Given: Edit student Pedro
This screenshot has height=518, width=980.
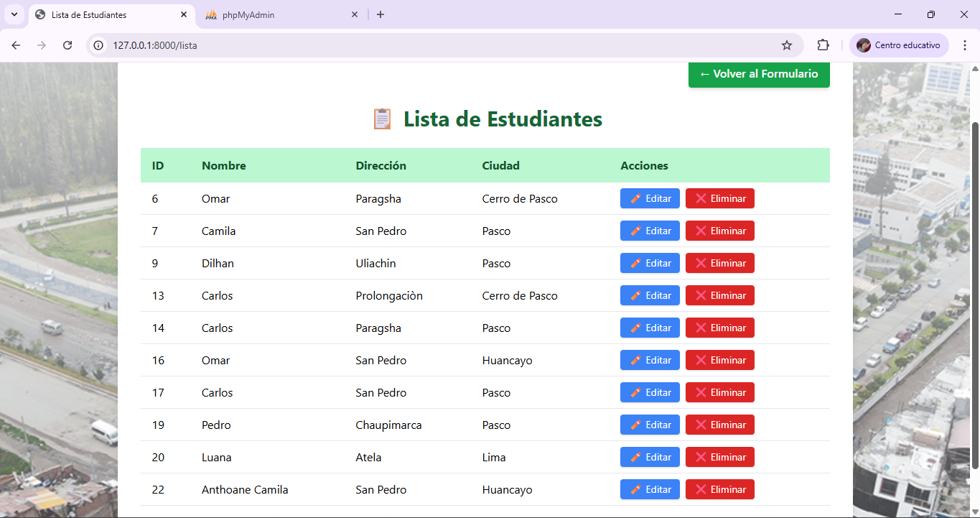Looking at the screenshot, I should click(x=650, y=425).
